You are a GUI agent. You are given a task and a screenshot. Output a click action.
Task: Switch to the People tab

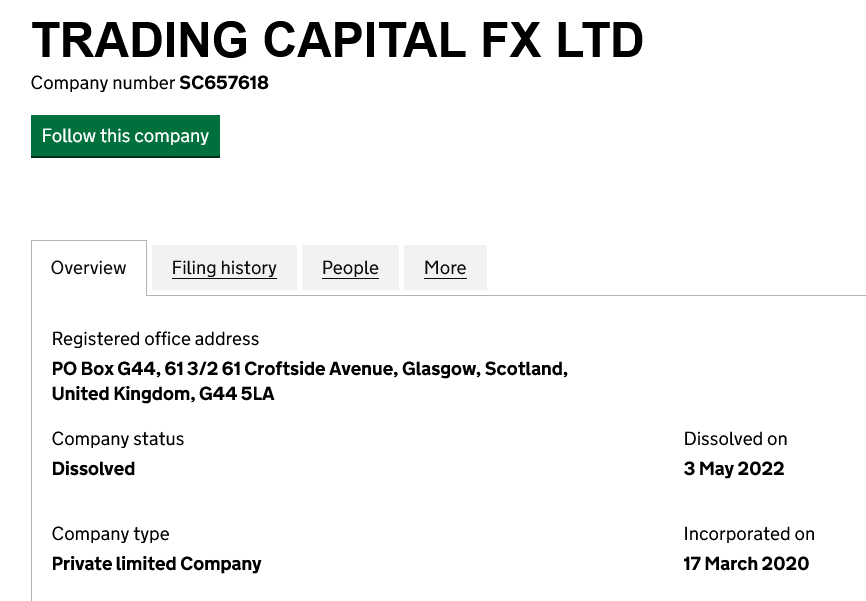point(350,268)
